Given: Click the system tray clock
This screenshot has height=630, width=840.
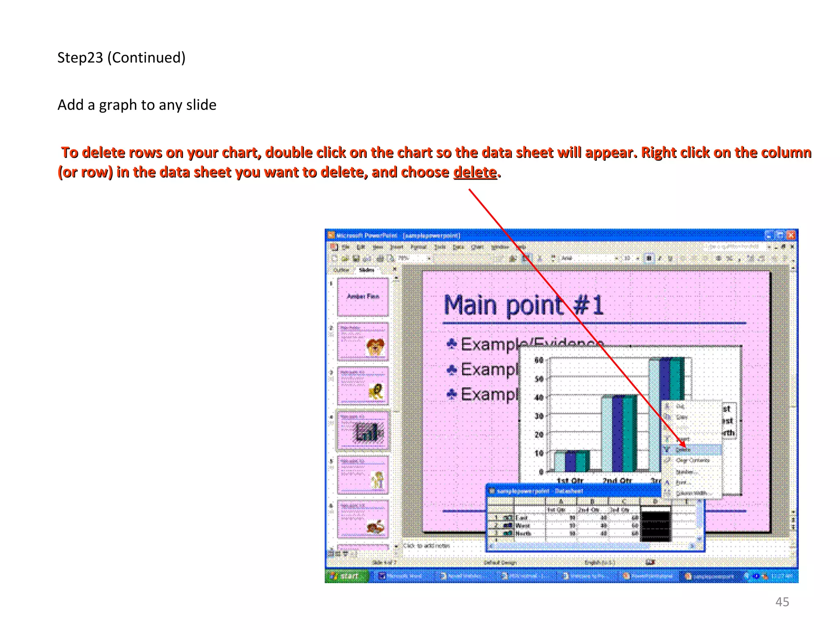Looking at the screenshot, I should coord(782,576).
